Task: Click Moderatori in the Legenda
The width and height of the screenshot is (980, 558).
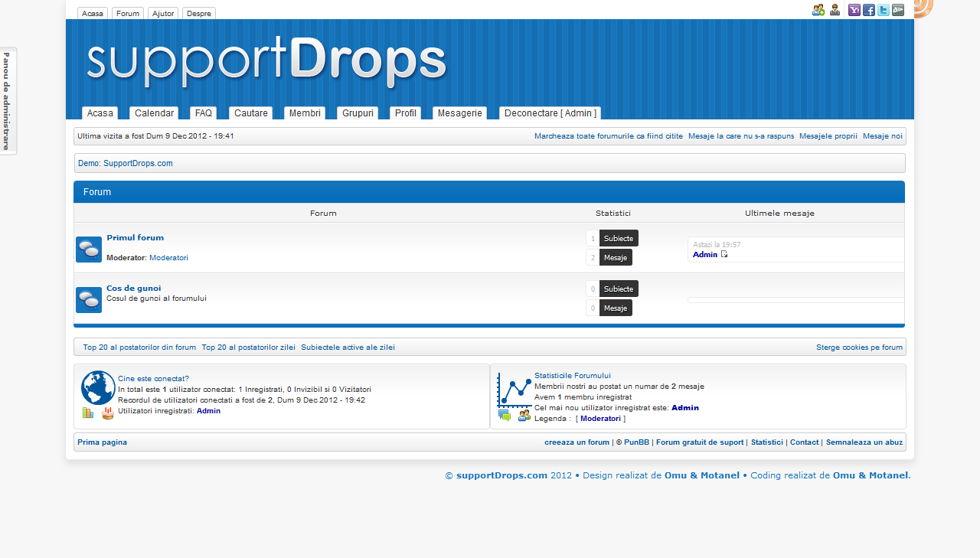Action: tap(601, 419)
